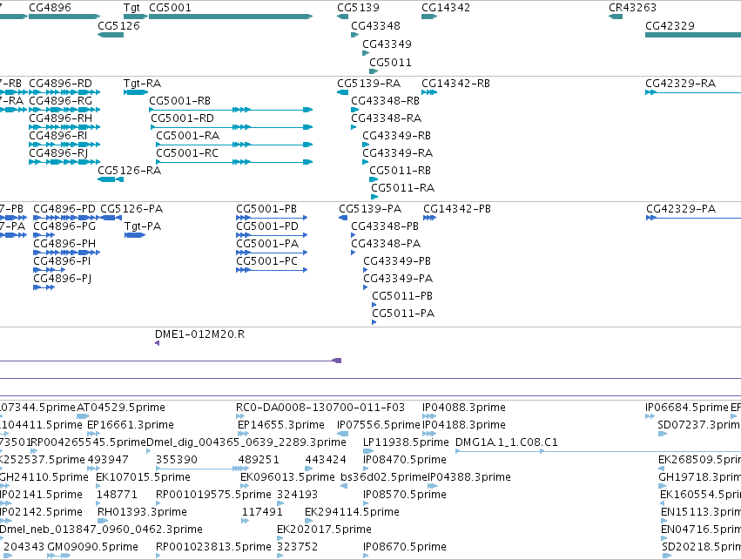741x560 pixels.
Task: Click transcript CG4896-RD
Action: (60, 84)
